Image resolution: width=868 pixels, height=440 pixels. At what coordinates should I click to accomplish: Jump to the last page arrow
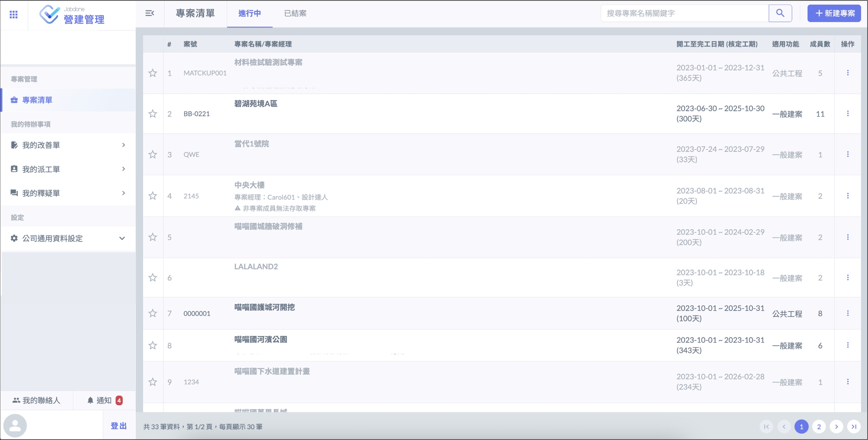coord(854,426)
